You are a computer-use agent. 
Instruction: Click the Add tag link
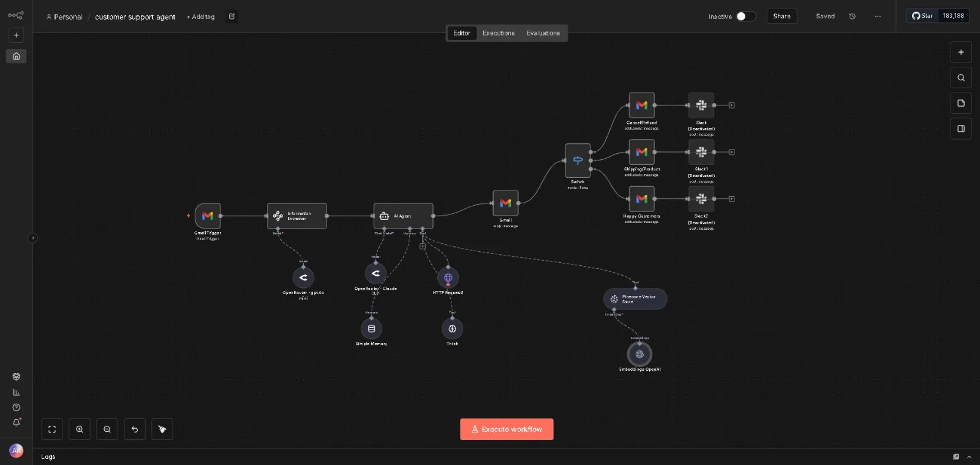coord(201,17)
